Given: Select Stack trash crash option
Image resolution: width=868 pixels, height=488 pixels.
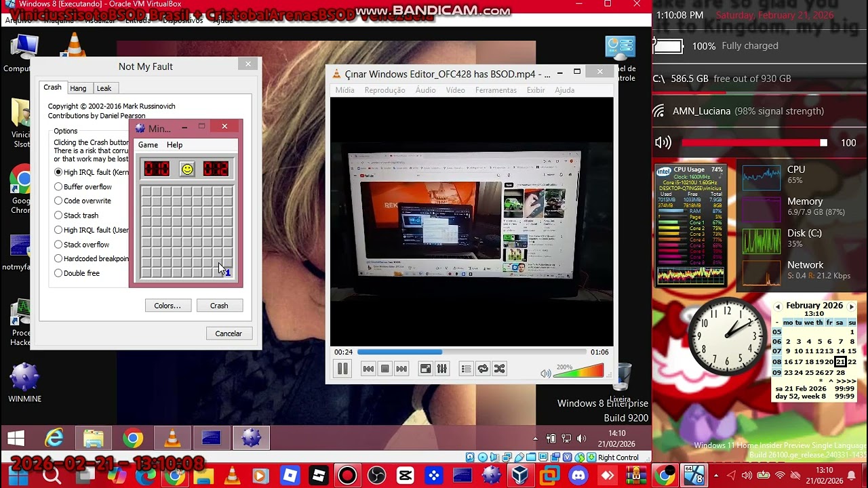Looking at the screenshot, I should point(76,216).
